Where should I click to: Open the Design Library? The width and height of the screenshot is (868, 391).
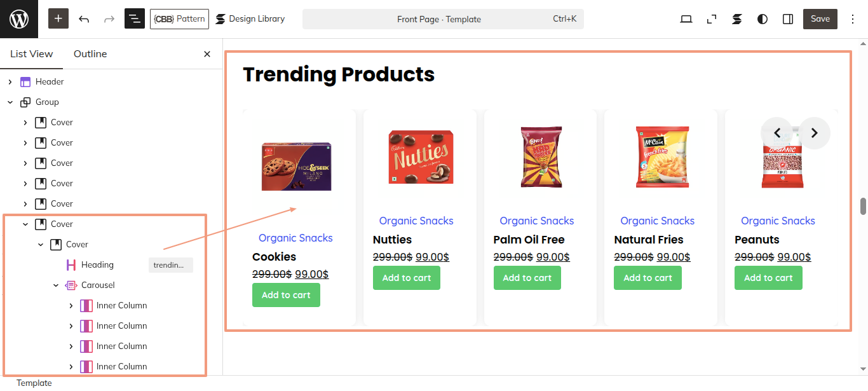click(x=250, y=19)
